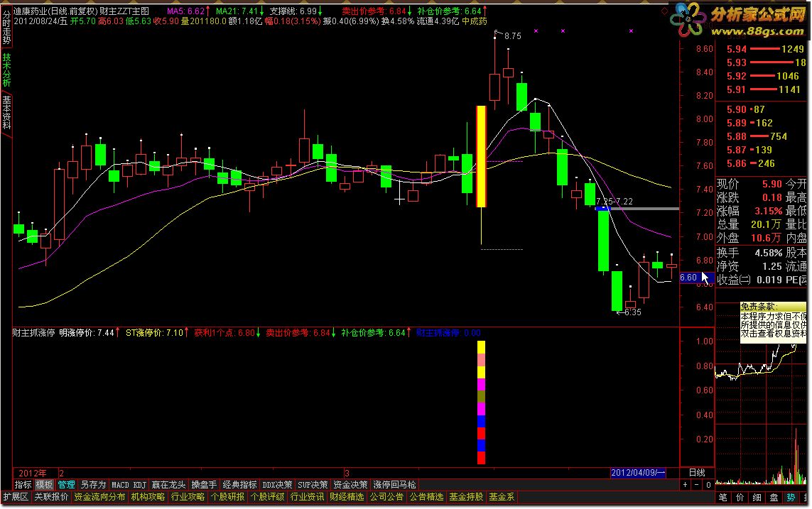The width and height of the screenshot is (812, 509).
Task: Select the 资金决策 template
Action: [x=350, y=485]
